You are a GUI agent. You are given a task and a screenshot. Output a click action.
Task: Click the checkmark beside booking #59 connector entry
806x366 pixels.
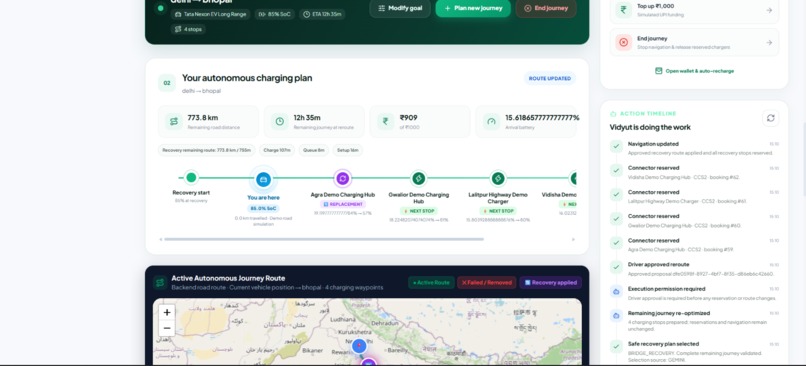pyautogui.click(x=616, y=243)
